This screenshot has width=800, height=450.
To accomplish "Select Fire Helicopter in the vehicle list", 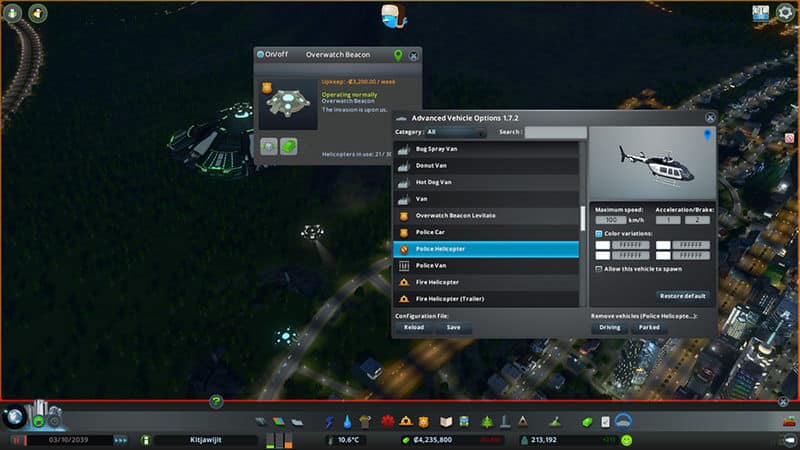I will 438,283.
